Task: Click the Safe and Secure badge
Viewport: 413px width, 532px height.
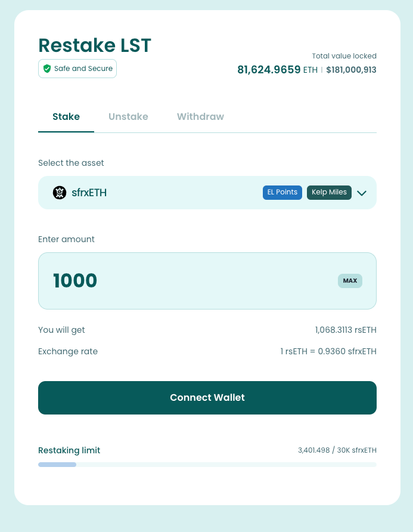Action: 77,69
